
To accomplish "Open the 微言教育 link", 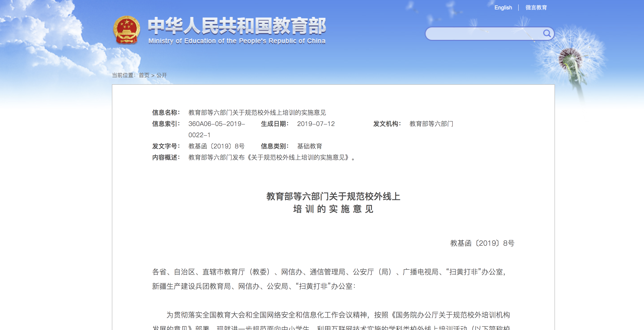I will (536, 8).
